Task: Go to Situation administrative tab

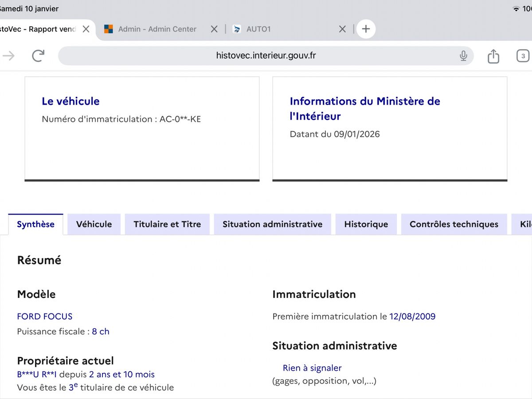Action: point(272,224)
